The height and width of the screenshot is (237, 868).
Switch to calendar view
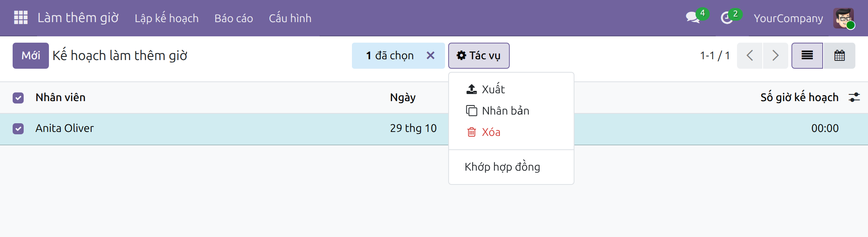tap(840, 56)
